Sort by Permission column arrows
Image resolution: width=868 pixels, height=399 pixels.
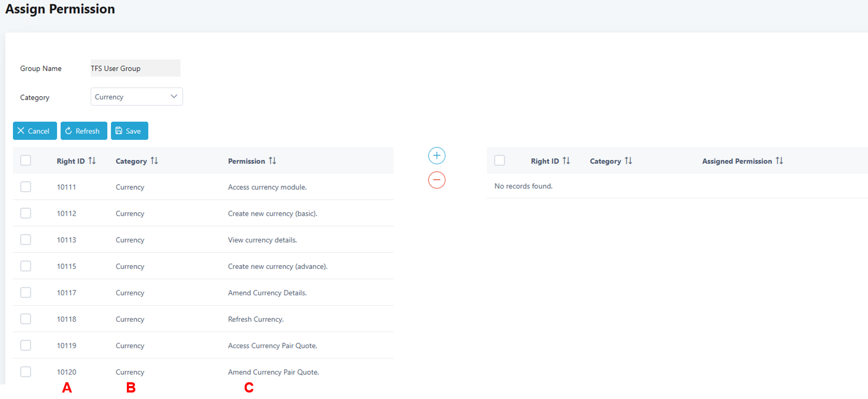click(273, 161)
